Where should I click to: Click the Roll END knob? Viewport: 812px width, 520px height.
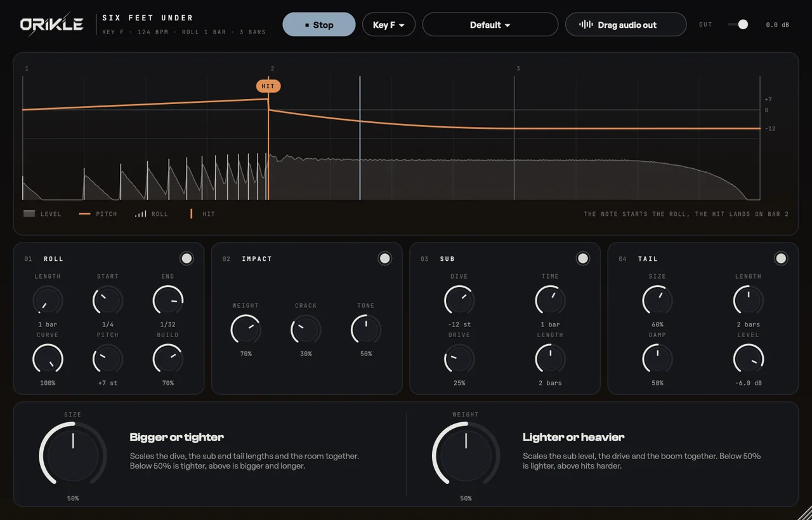pyautogui.click(x=168, y=300)
